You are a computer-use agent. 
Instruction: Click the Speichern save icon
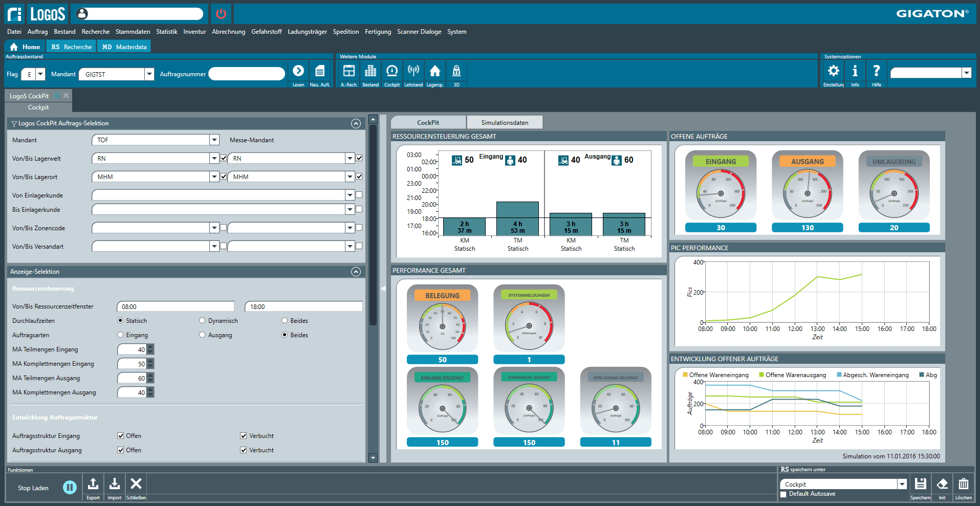pyautogui.click(x=921, y=484)
